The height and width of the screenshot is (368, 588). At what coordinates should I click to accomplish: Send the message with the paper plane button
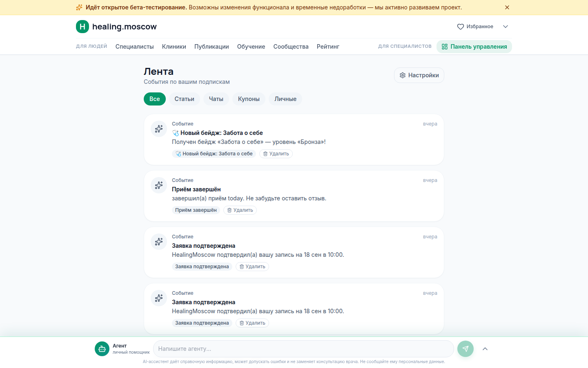click(x=465, y=349)
